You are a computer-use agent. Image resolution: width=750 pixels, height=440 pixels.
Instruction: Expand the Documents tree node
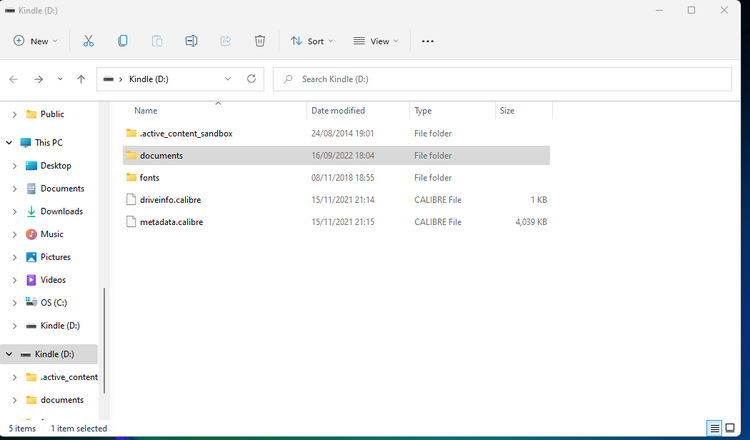click(x=15, y=189)
